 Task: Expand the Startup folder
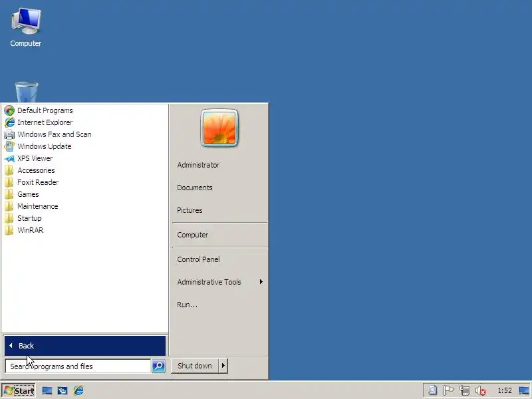click(29, 218)
